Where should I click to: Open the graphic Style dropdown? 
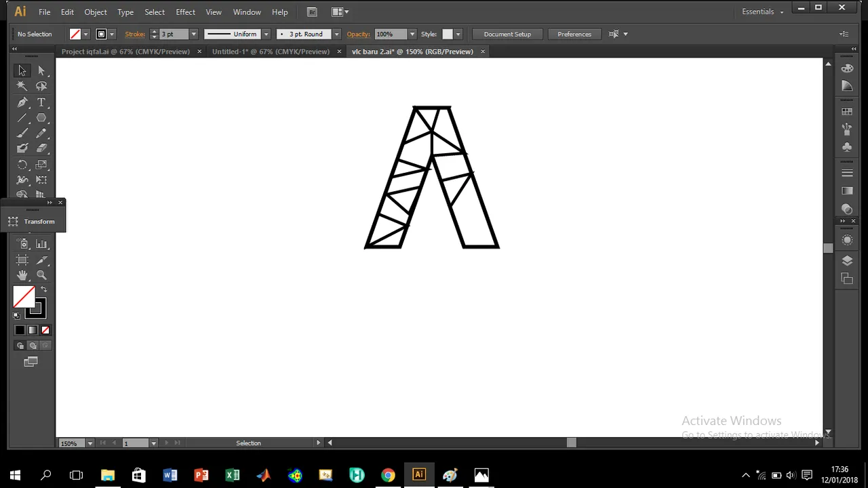pos(458,34)
